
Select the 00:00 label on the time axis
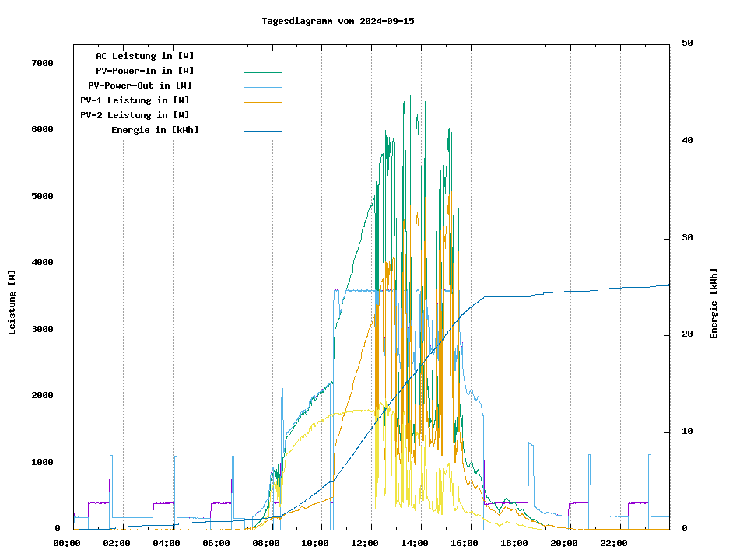pyautogui.click(x=67, y=543)
